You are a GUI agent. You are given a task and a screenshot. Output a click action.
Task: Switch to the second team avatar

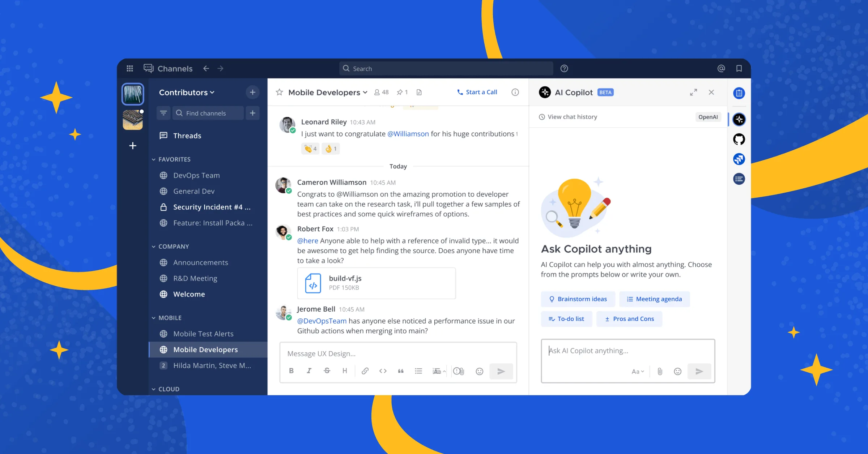[133, 120]
